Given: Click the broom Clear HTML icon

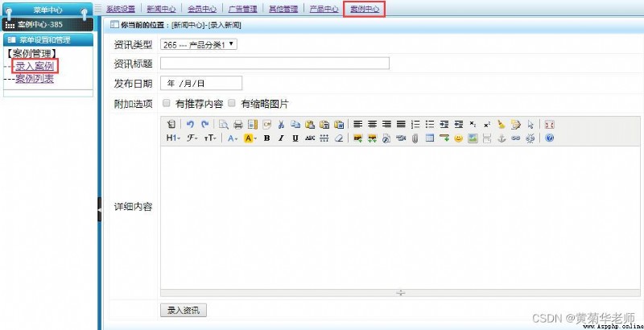Looking at the screenshot, I should pyautogui.click(x=502, y=125).
